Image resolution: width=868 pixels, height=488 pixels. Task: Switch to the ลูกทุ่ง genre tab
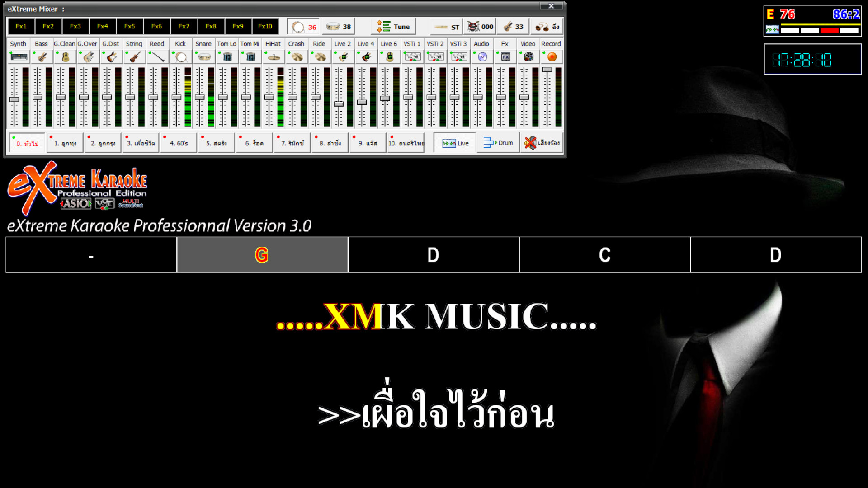point(64,143)
